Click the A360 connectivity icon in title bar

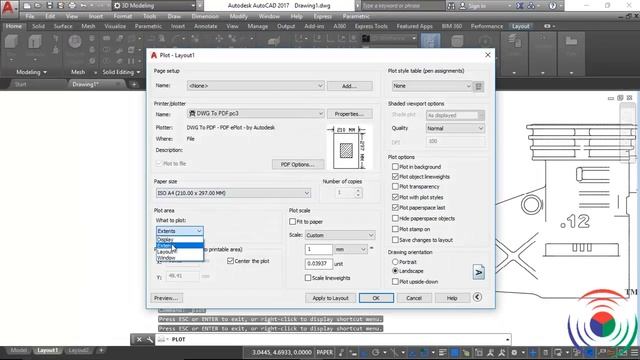(x=531, y=6)
